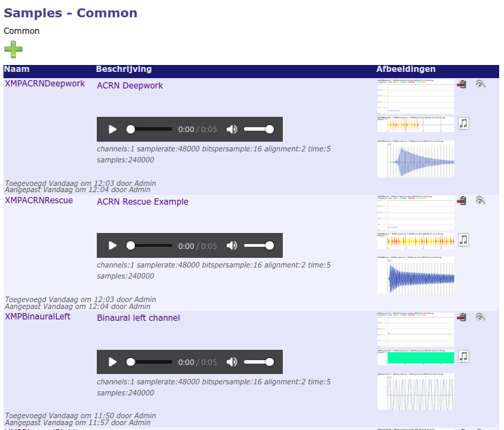504x430 pixels.
Task: Open the ACRN Deepwork waveform envelope thumbnail
Action: [416, 159]
